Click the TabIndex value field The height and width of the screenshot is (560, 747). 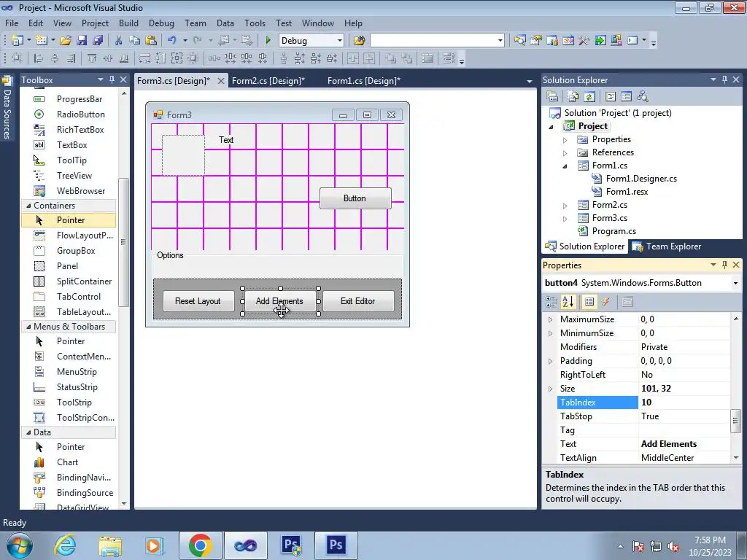[x=684, y=402]
